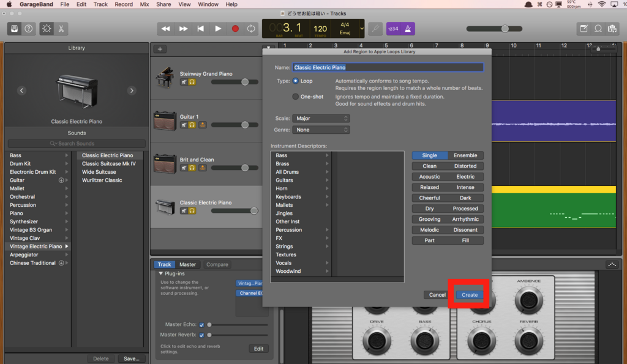627x364 pixels.
Task: Enable input monitoring on Guitar 1 track
Action: 203,125
